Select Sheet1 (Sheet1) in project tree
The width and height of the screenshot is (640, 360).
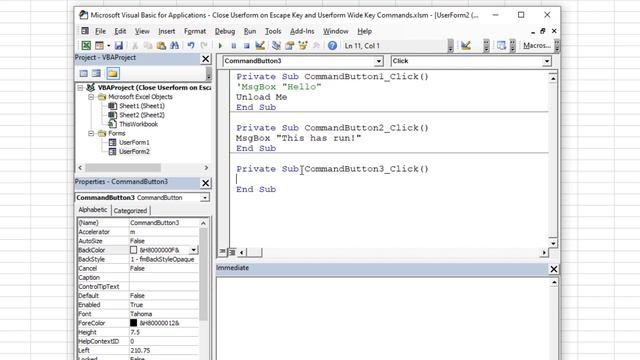tap(142, 106)
